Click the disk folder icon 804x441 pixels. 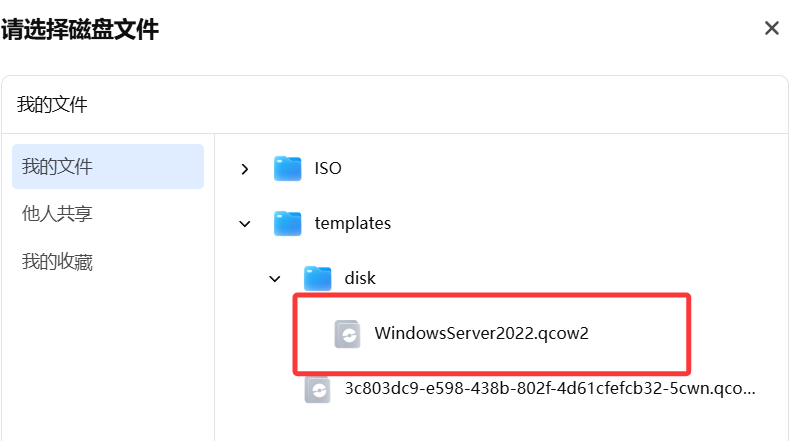coord(317,278)
